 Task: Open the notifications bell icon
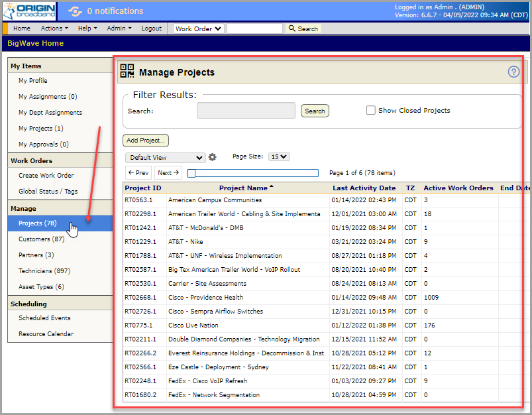75,11
